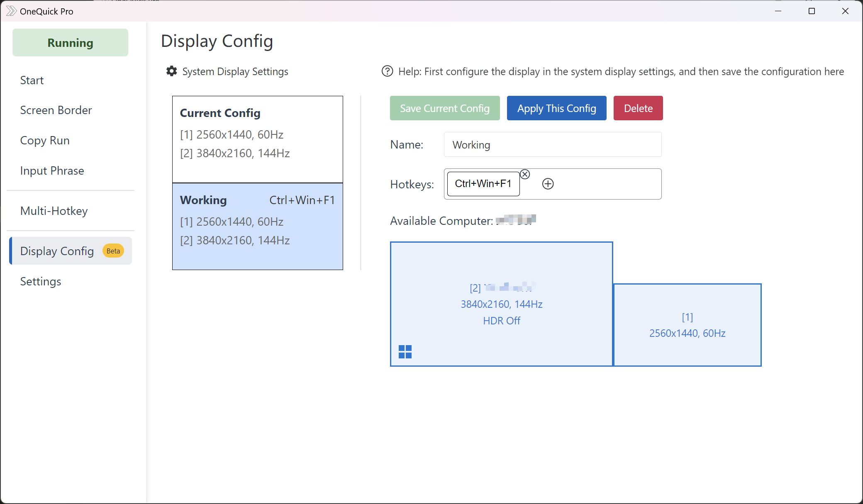Screen dimensions: 863x504
Task: Click the Ctrl+Win+F1 hotkey chip
Action: pyautogui.click(x=483, y=184)
